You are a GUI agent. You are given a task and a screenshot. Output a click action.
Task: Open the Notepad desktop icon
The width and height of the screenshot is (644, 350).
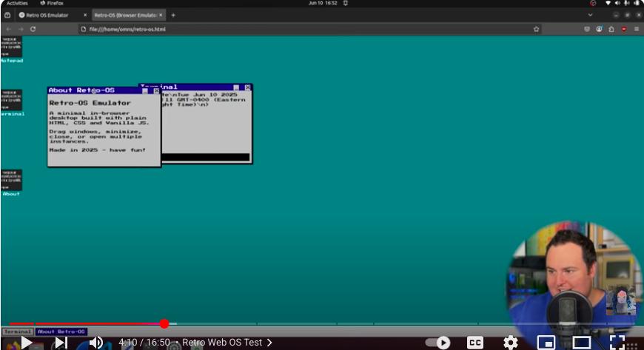pyautogui.click(x=12, y=50)
